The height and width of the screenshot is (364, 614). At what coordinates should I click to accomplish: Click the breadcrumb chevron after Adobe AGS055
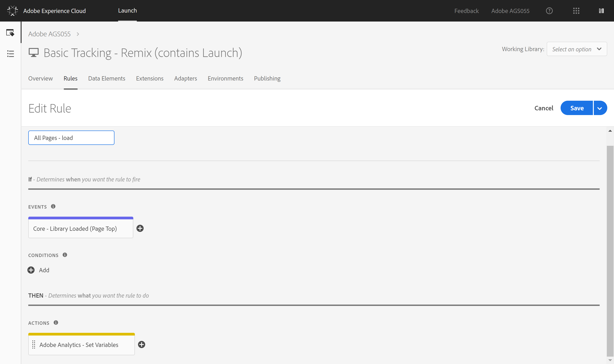[78, 34]
